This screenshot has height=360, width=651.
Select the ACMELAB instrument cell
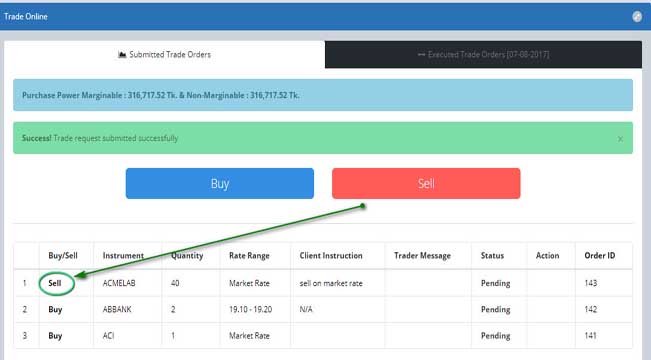(119, 283)
